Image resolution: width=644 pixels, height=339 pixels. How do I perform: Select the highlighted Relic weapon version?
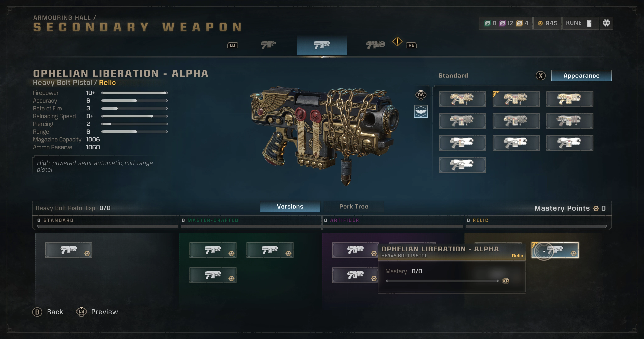click(555, 250)
